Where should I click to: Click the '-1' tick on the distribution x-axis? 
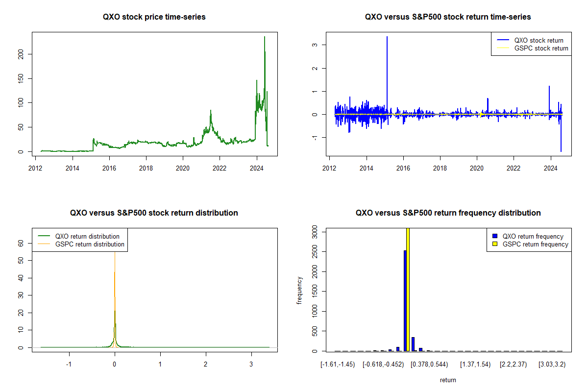69,364
